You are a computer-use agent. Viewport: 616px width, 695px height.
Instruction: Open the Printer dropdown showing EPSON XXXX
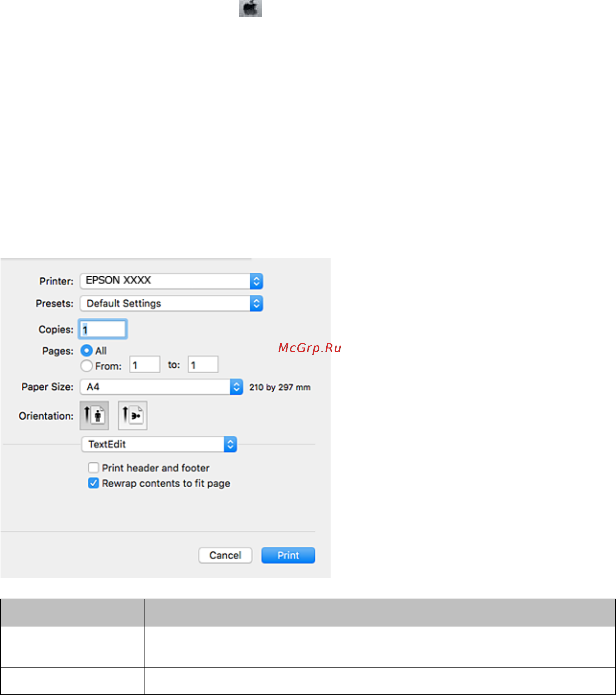(171, 281)
